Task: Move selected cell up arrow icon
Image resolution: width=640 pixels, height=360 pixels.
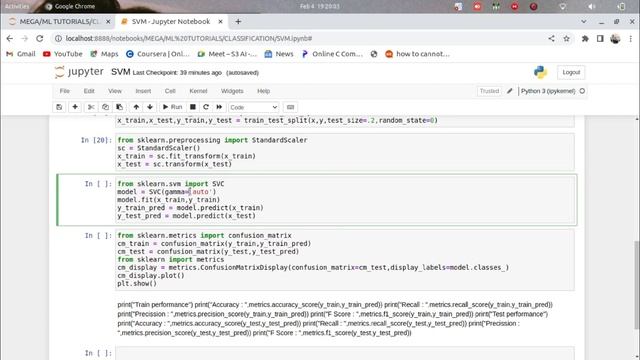Action: point(136,107)
